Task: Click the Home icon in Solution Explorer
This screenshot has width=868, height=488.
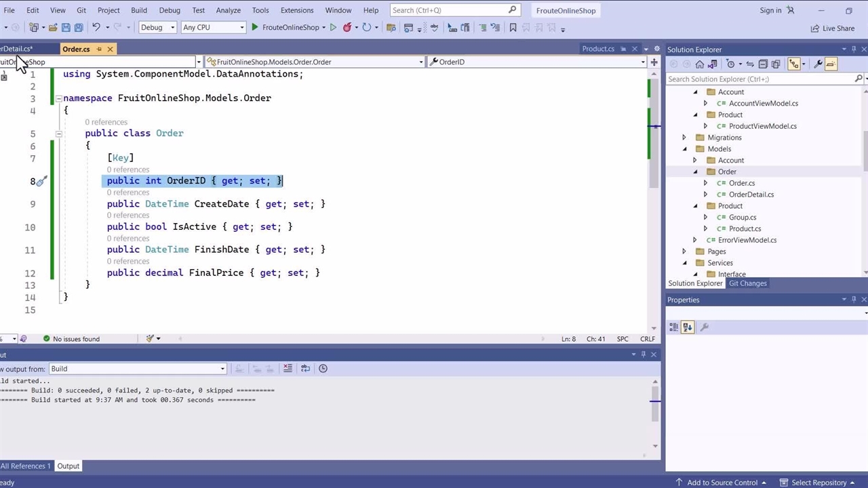Action: click(x=700, y=64)
